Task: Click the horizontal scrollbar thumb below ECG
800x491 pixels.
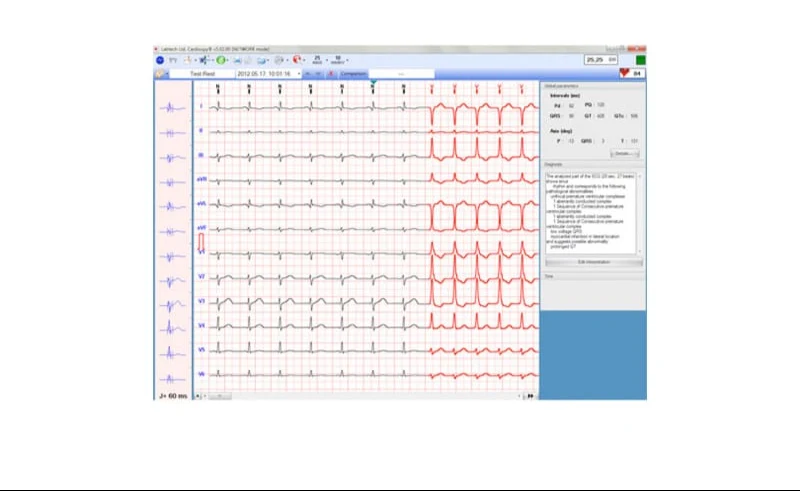Action: (x=220, y=396)
